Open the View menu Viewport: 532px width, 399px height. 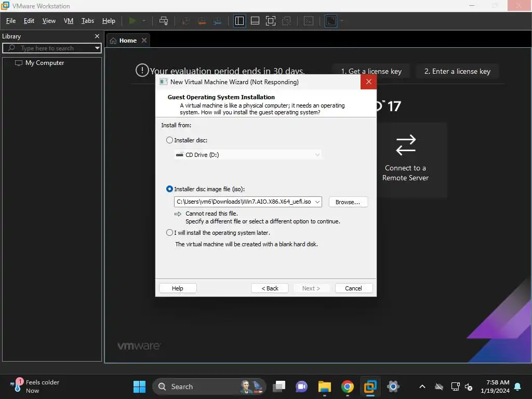click(49, 21)
